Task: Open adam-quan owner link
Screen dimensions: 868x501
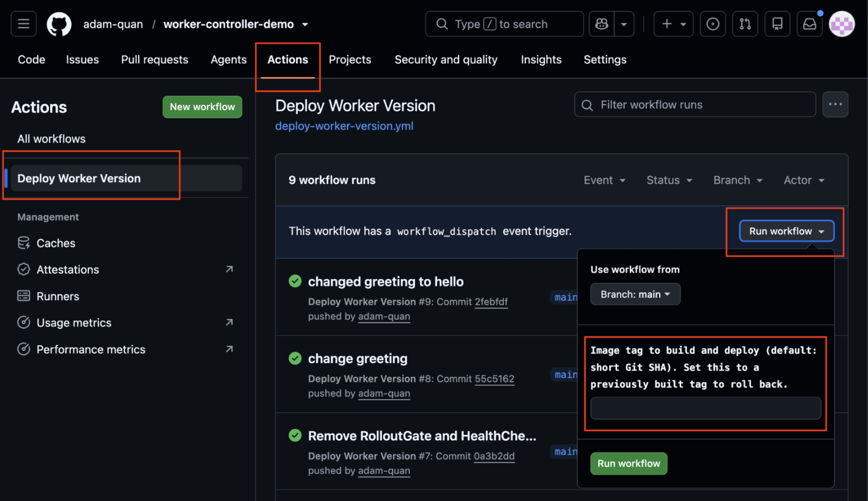Action: pyautogui.click(x=113, y=24)
